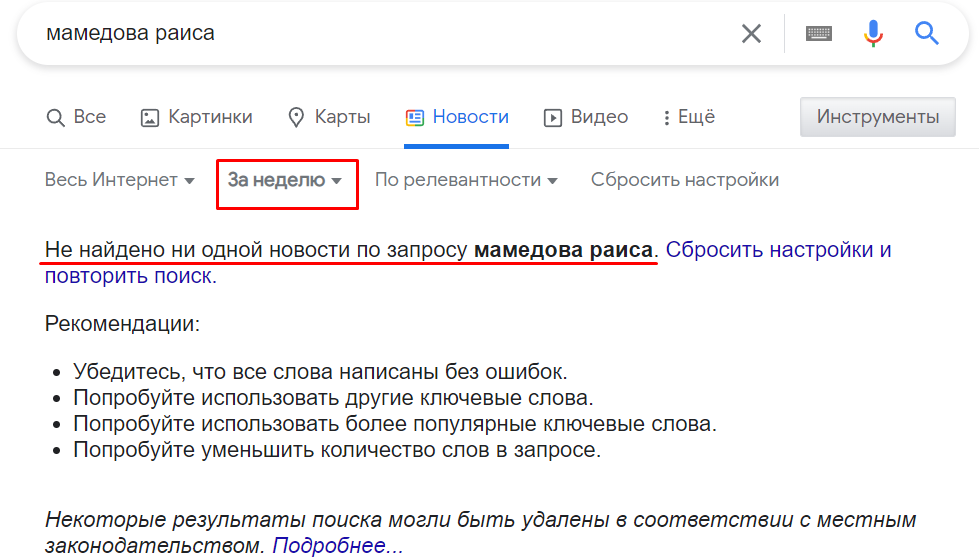Click the blue magnifier search icon

[927, 33]
